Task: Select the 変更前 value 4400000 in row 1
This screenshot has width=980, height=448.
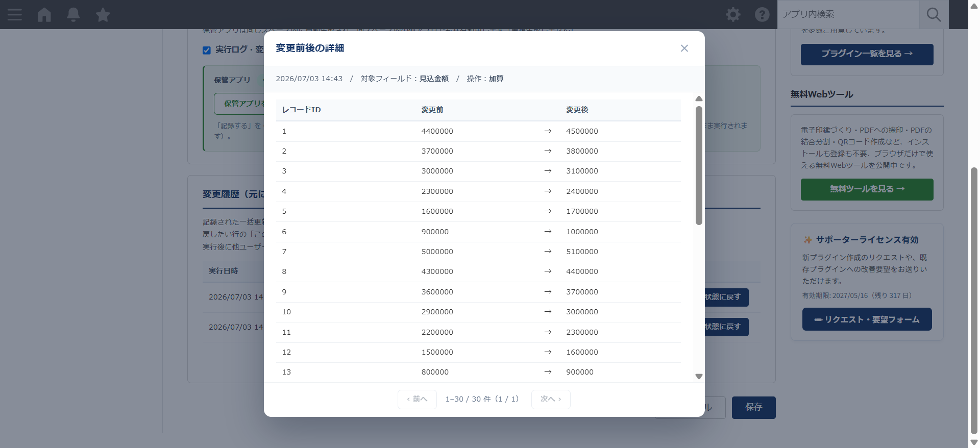Action: pos(437,131)
